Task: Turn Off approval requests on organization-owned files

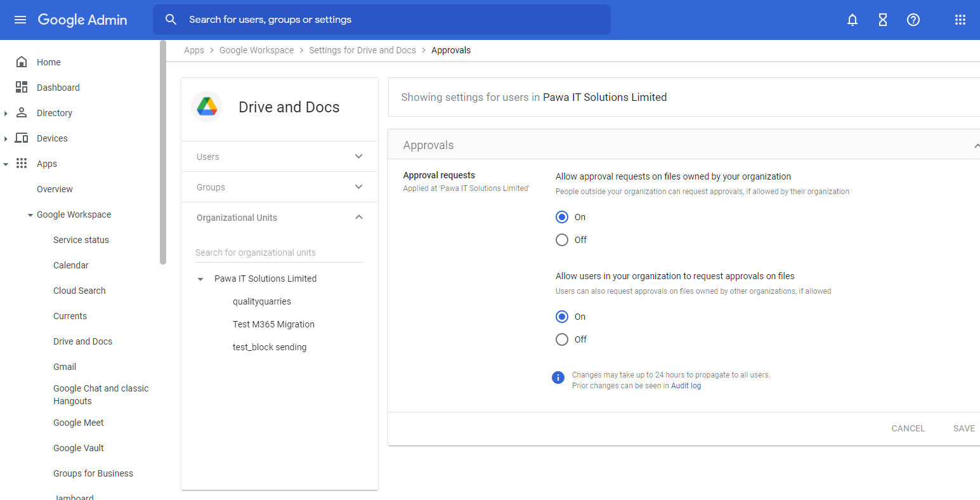Action: coord(562,240)
